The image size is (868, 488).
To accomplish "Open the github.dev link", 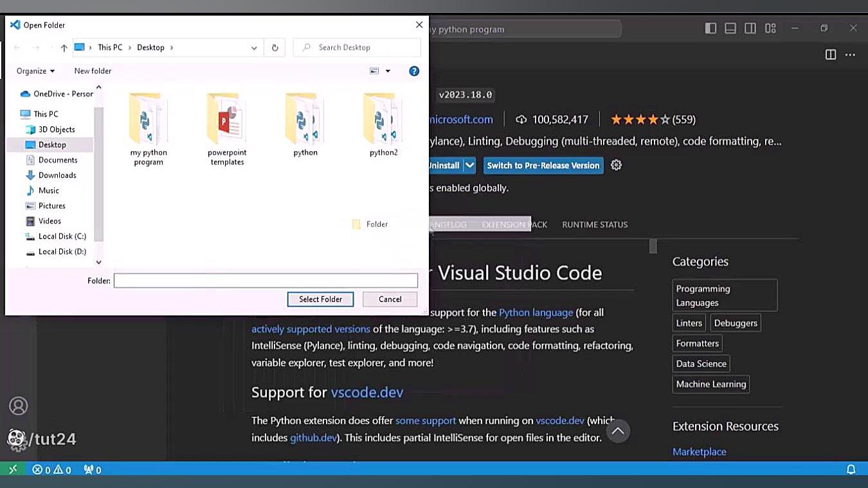I will [x=313, y=438].
